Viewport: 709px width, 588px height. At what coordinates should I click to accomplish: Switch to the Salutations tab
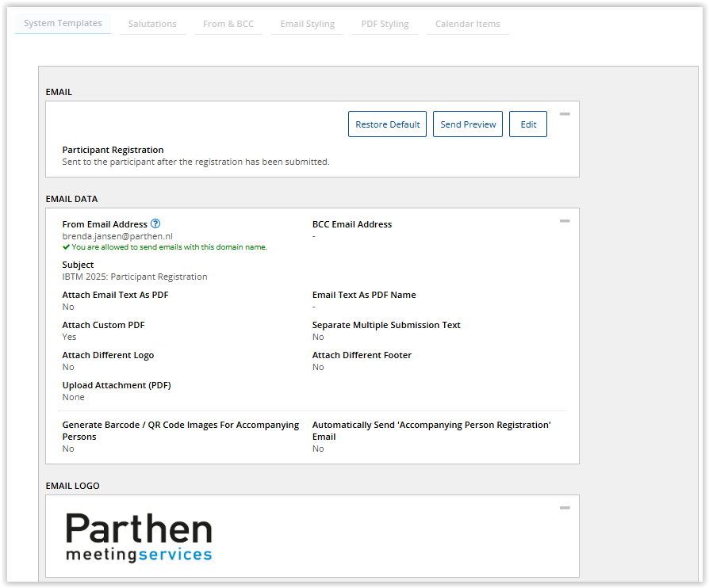152,25
